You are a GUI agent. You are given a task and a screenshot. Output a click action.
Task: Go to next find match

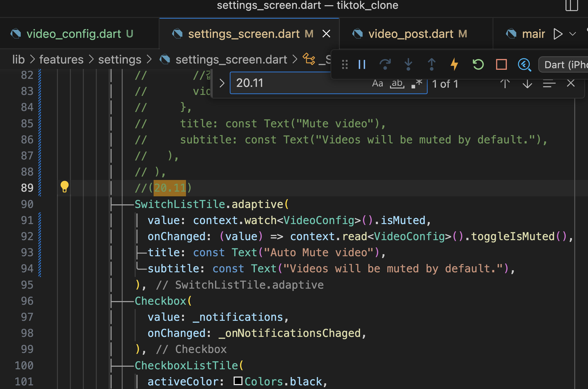[527, 84]
